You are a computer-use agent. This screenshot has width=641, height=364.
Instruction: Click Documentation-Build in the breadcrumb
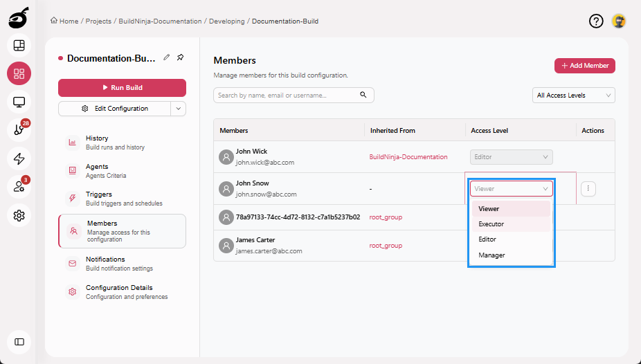285,21
